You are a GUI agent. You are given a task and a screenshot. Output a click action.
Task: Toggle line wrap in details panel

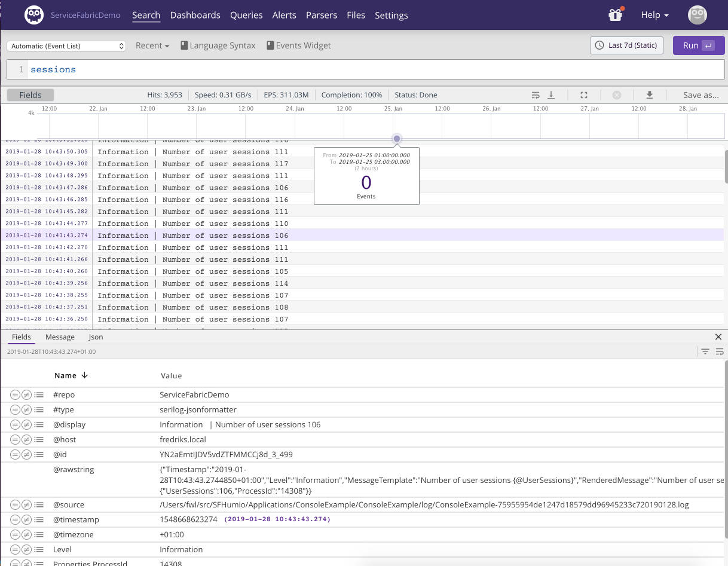[720, 352]
